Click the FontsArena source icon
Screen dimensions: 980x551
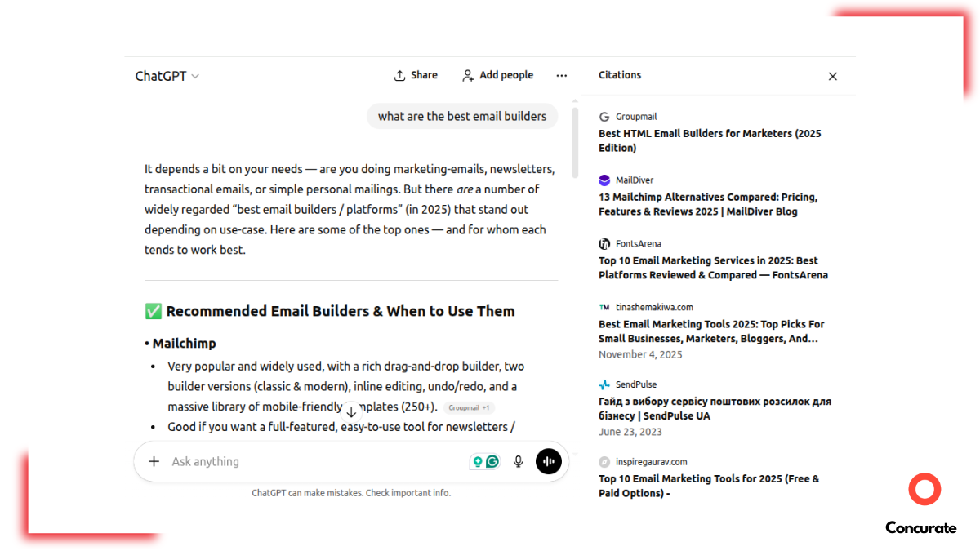pyautogui.click(x=604, y=243)
